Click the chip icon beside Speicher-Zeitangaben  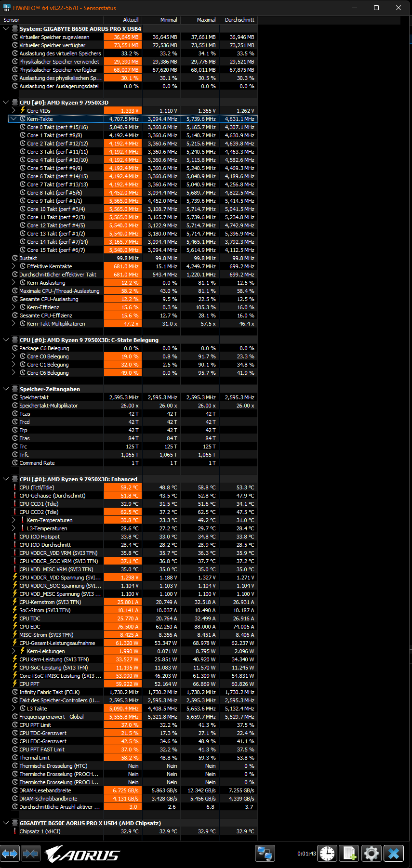coord(15,389)
